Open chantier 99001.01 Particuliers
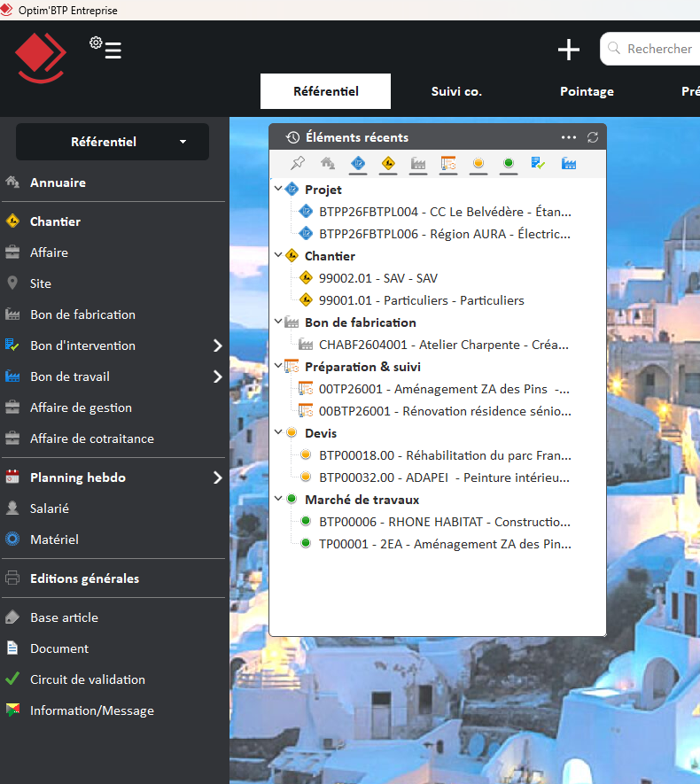The image size is (700, 784). point(422,300)
